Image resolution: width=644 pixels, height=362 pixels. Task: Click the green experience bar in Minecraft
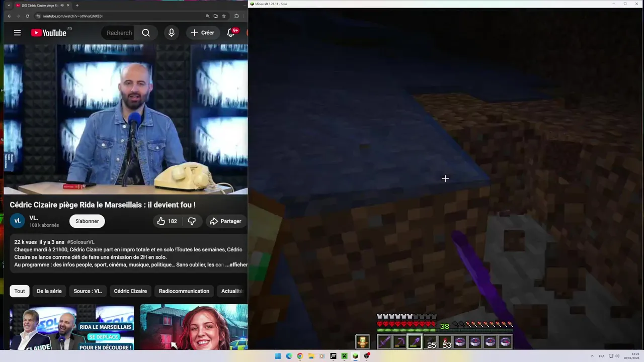coord(445,330)
